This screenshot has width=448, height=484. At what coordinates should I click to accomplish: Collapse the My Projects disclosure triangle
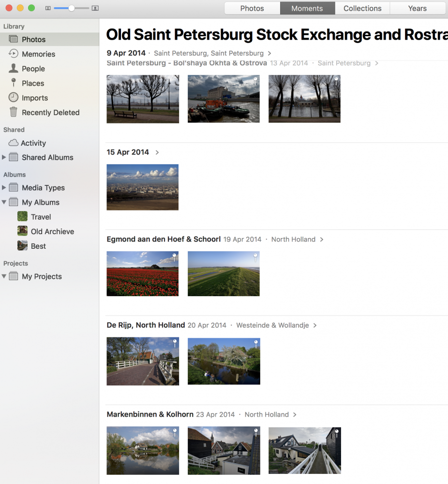point(4,276)
